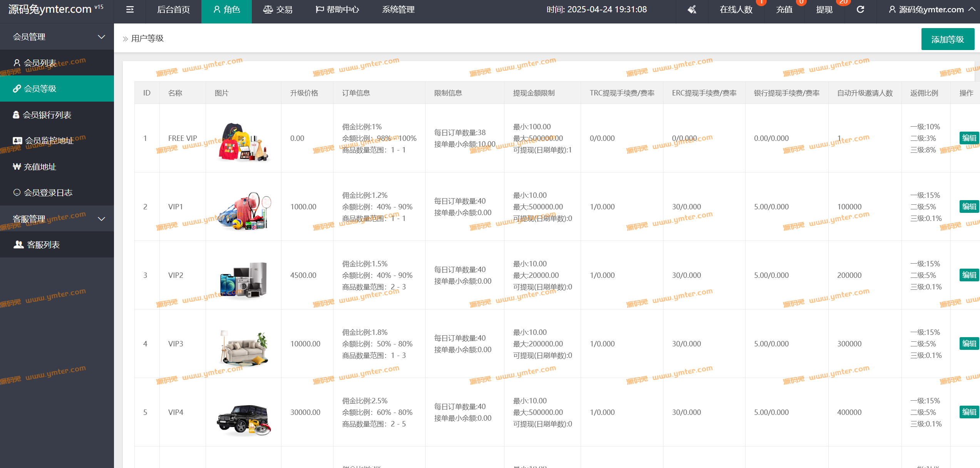This screenshot has width=980, height=468.
Task: Open 会员列表 in the sidebar
Action: point(57,63)
